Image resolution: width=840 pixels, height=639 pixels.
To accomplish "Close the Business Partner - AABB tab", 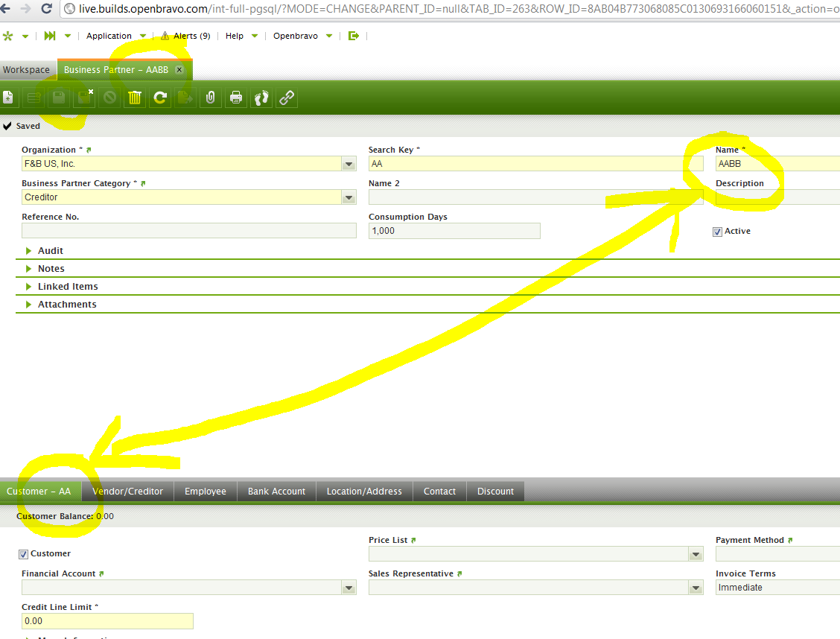I will coord(179,70).
